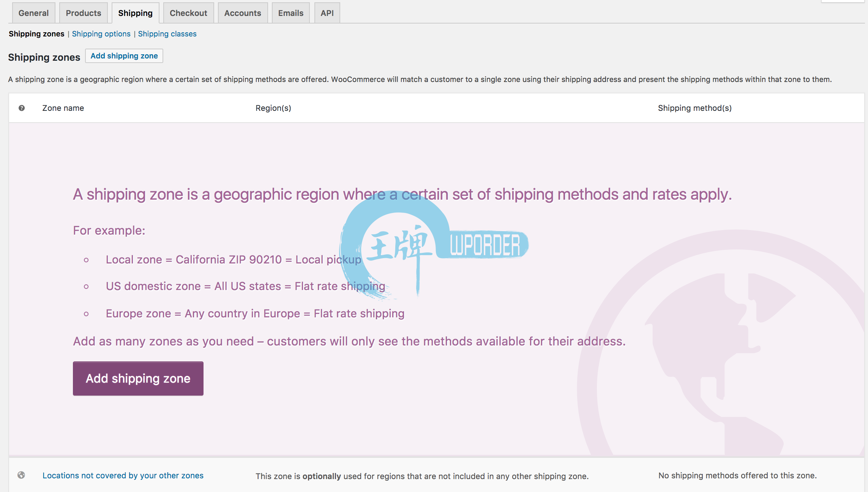868x492 pixels.
Task: Click the Shipping zones page heading
Action: click(44, 57)
